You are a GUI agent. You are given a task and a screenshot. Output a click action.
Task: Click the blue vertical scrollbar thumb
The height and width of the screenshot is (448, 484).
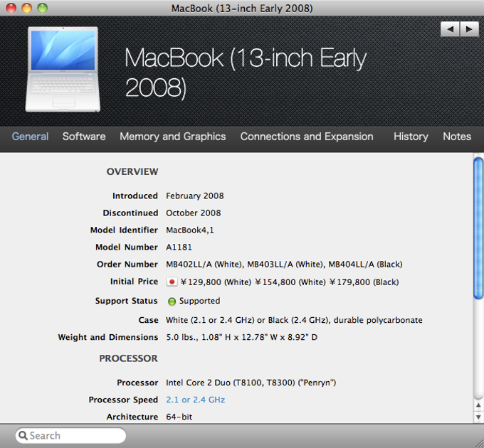[x=478, y=228]
